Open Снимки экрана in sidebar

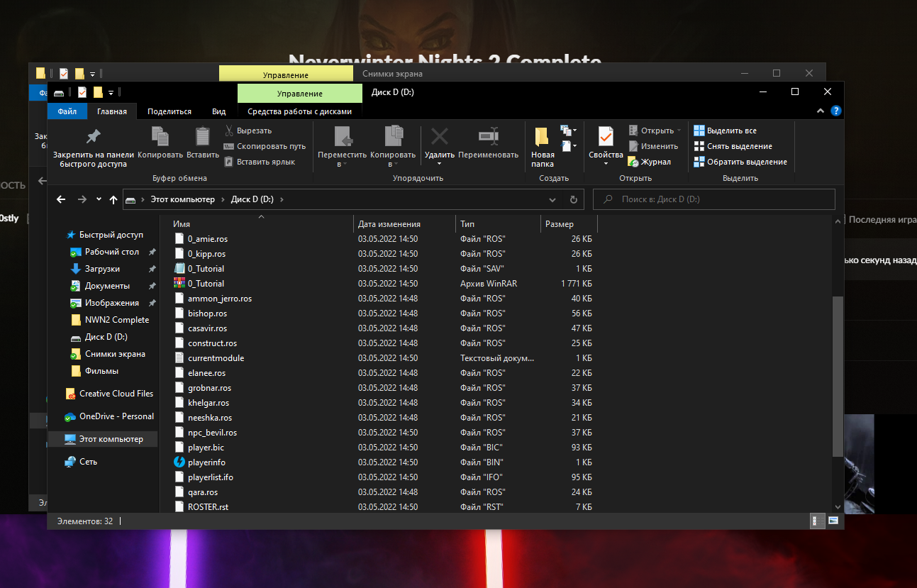click(x=115, y=354)
